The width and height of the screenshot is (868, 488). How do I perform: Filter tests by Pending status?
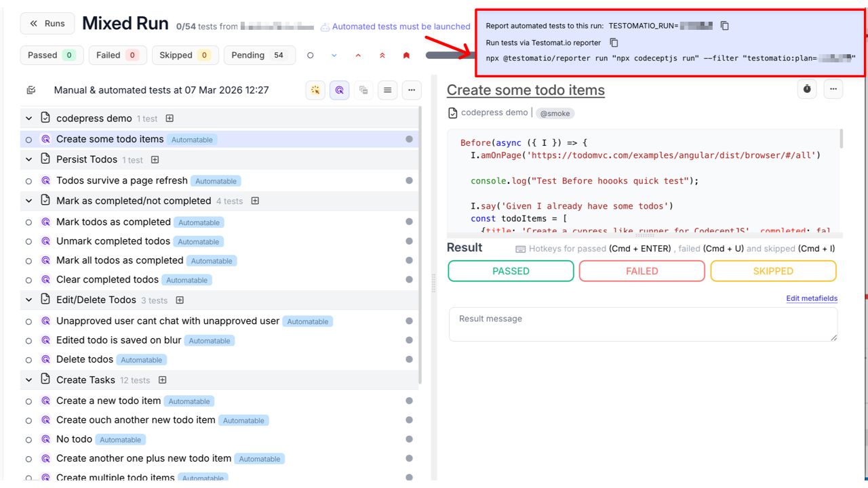click(260, 56)
